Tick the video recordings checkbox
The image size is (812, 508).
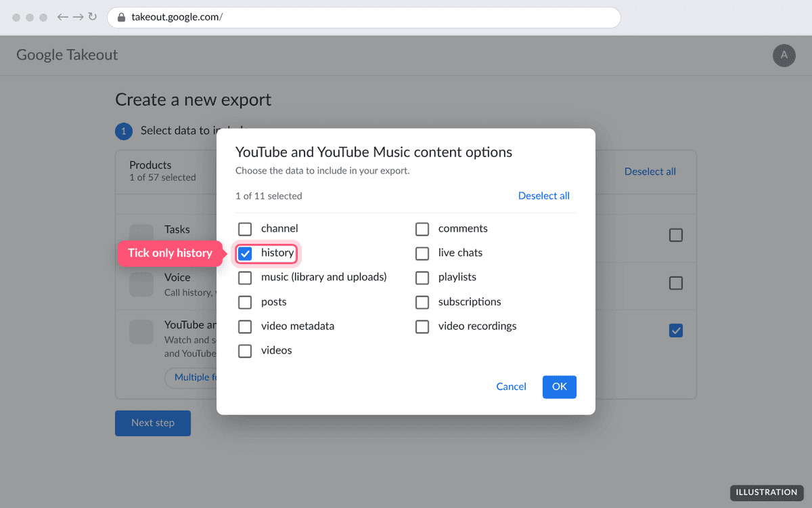pyautogui.click(x=422, y=326)
